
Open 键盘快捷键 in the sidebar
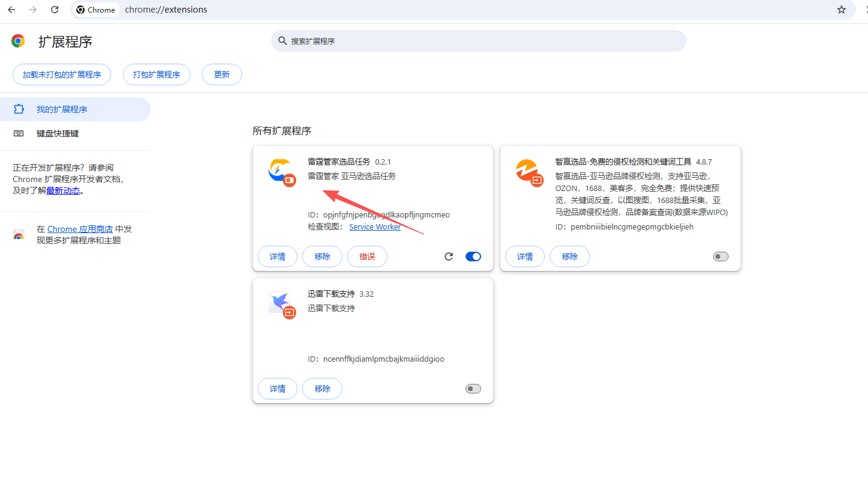[x=58, y=133]
